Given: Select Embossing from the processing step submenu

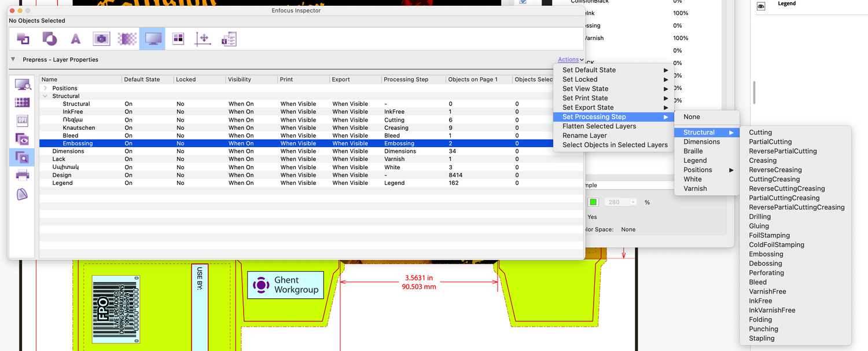Looking at the screenshot, I should [x=765, y=254].
